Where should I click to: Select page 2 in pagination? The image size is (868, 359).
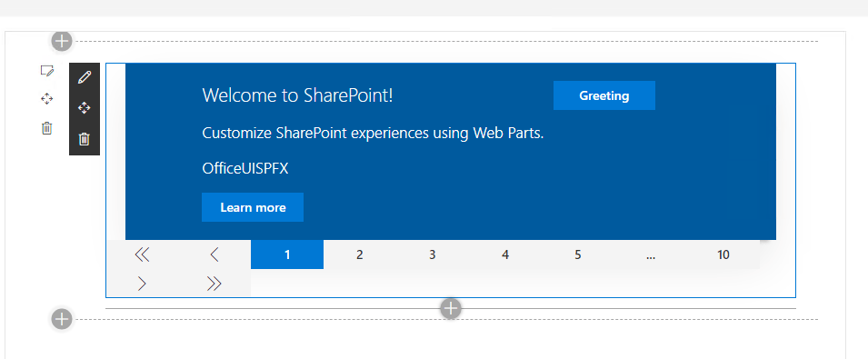[360, 254]
